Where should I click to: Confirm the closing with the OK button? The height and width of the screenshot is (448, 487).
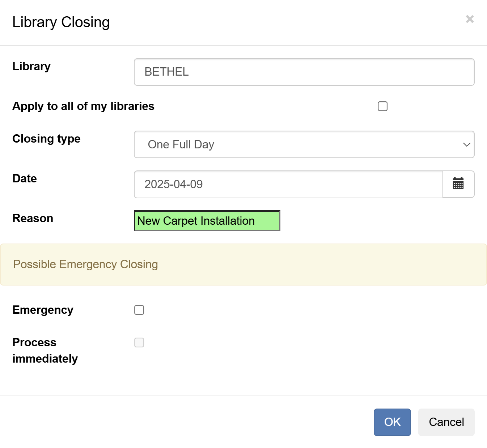[392, 422]
